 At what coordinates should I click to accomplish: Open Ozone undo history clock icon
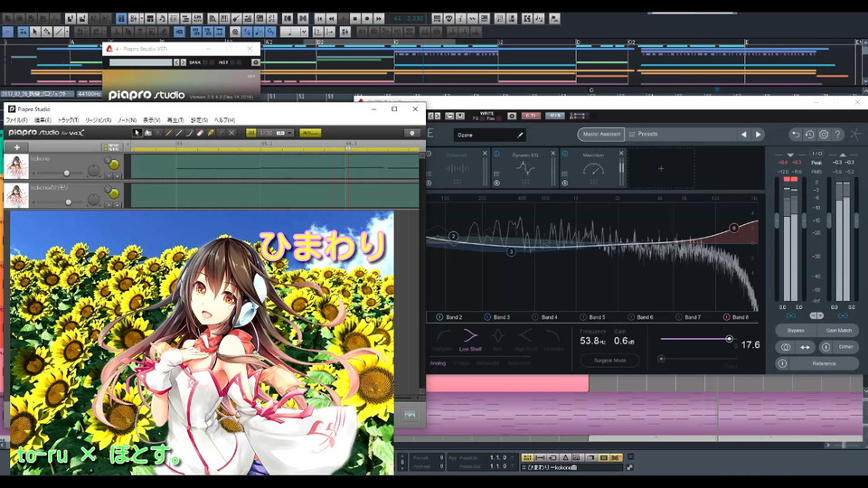click(x=809, y=135)
